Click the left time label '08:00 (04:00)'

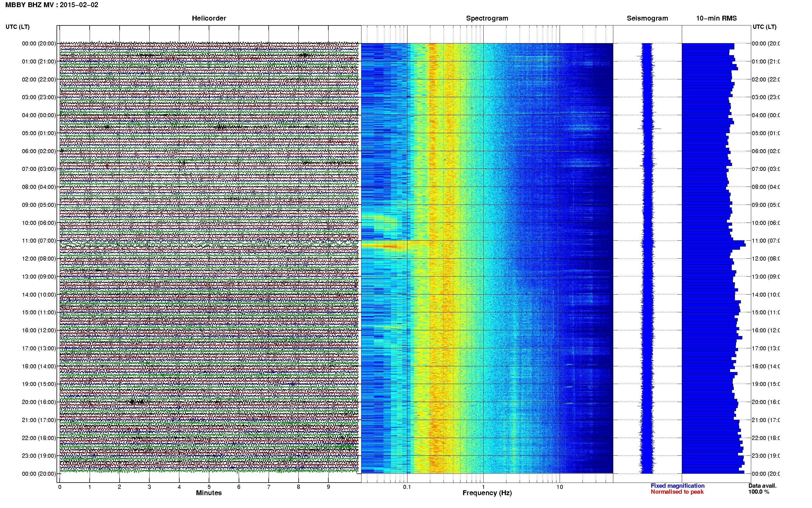click(39, 187)
